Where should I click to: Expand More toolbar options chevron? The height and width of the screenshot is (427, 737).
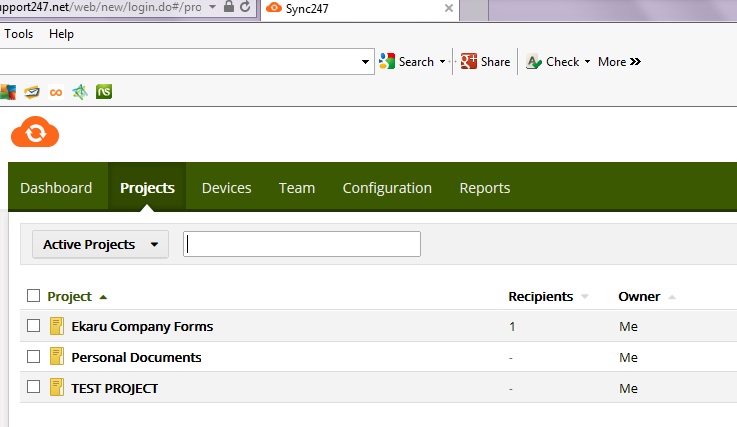click(635, 62)
